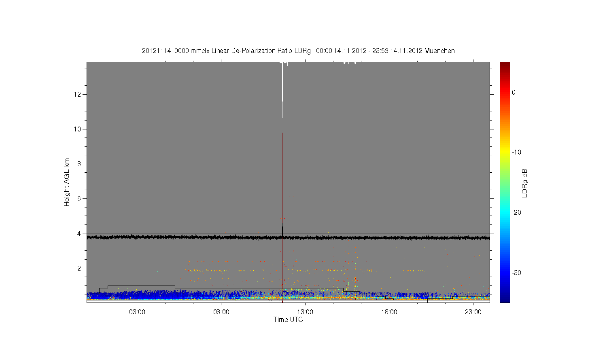Click the colorbar value label -20

516,212
